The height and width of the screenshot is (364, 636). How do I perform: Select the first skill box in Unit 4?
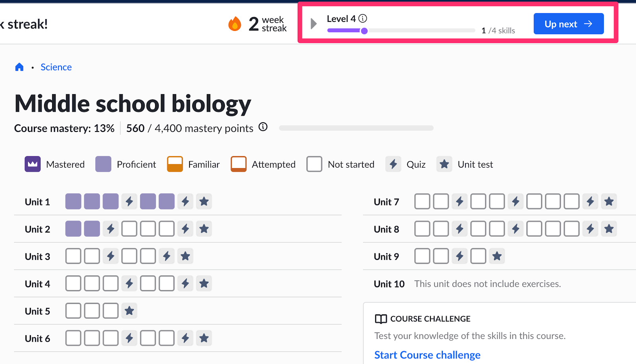pyautogui.click(x=73, y=284)
